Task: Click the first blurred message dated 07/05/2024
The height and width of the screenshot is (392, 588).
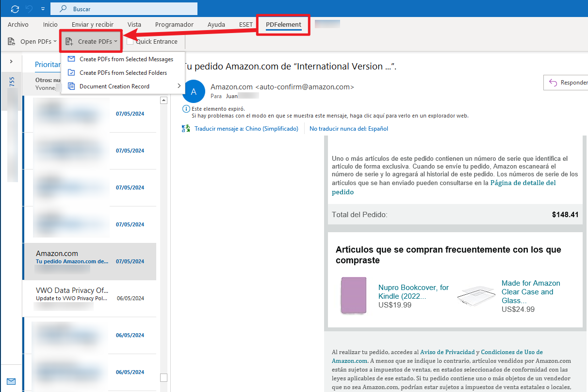Action: click(x=89, y=114)
